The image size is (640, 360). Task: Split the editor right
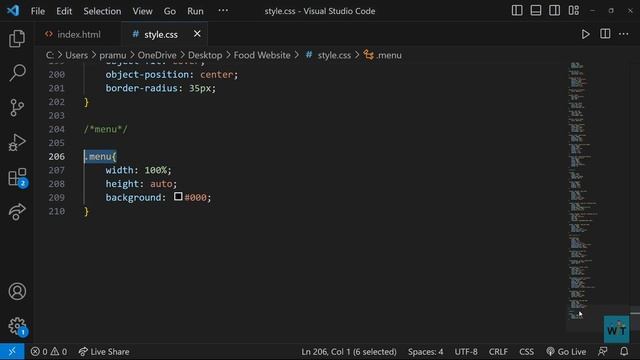click(605, 34)
